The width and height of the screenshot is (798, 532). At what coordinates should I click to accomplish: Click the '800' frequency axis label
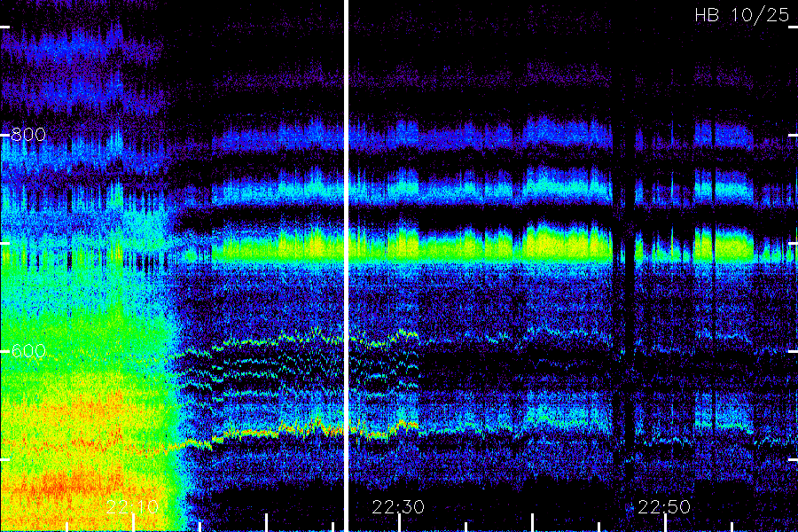point(28,135)
